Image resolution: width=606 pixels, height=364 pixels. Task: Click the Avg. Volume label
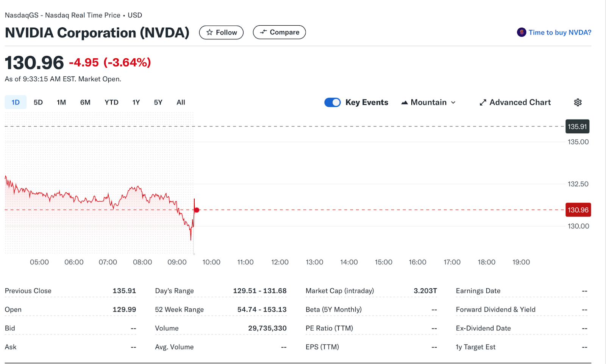174,347
